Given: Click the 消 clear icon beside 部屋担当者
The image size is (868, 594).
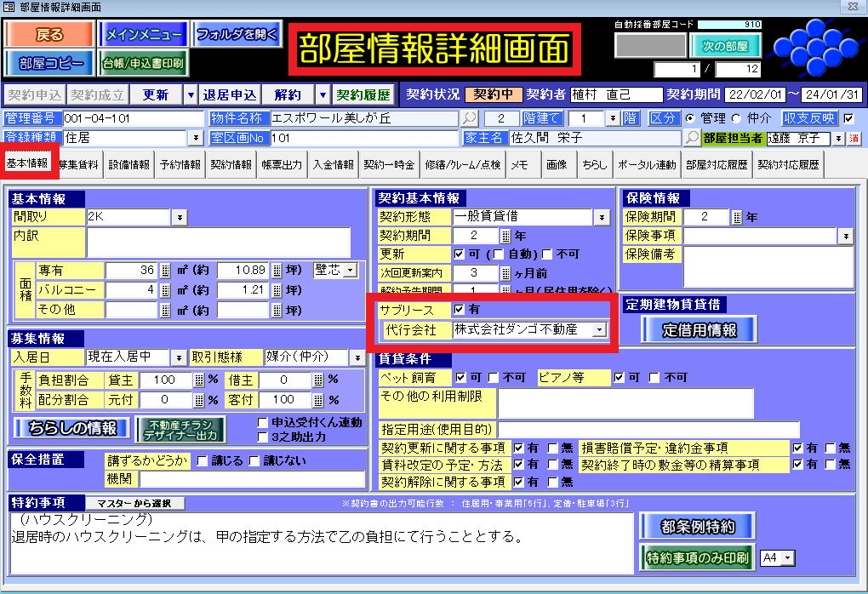Looking at the screenshot, I should [853, 138].
